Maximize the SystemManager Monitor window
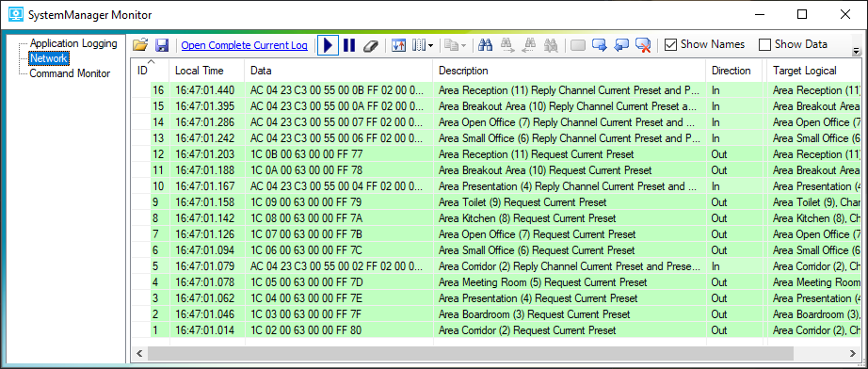Screen dimensions: 868x369 (x=801, y=15)
